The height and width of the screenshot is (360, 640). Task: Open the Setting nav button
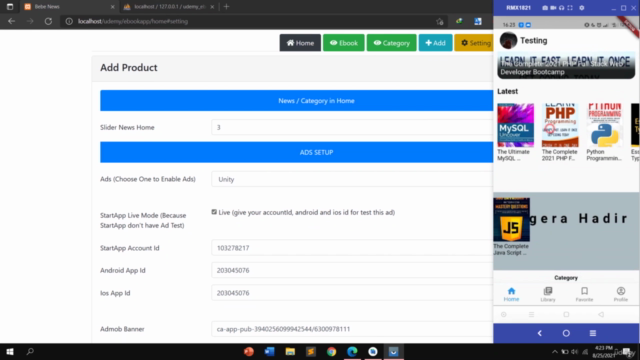(475, 43)
